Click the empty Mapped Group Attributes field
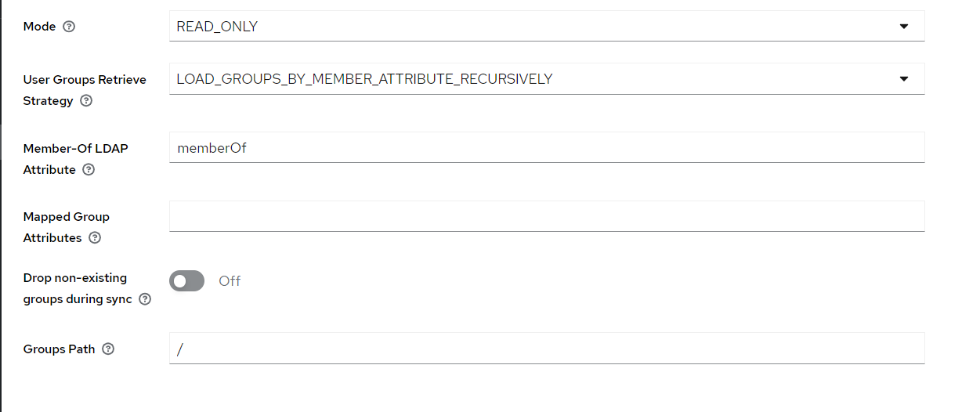 (x=547, y=216)
